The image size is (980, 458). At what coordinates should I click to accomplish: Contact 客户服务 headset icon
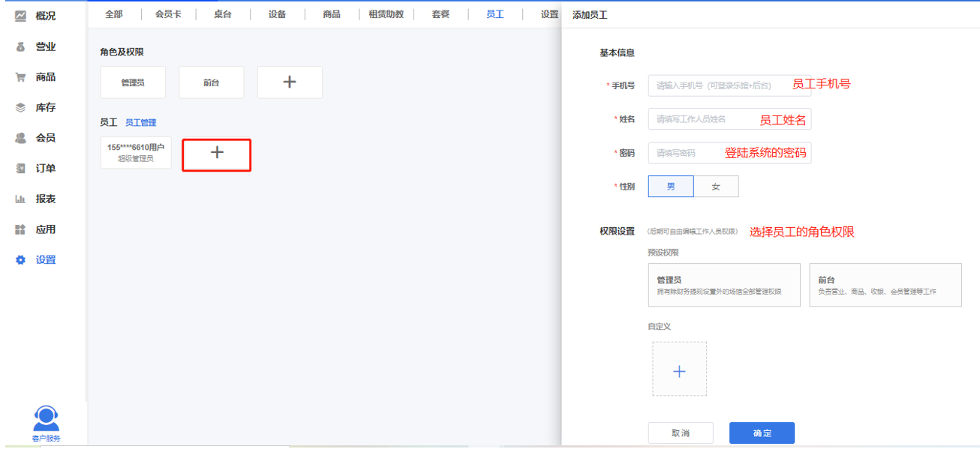[46, 418]
